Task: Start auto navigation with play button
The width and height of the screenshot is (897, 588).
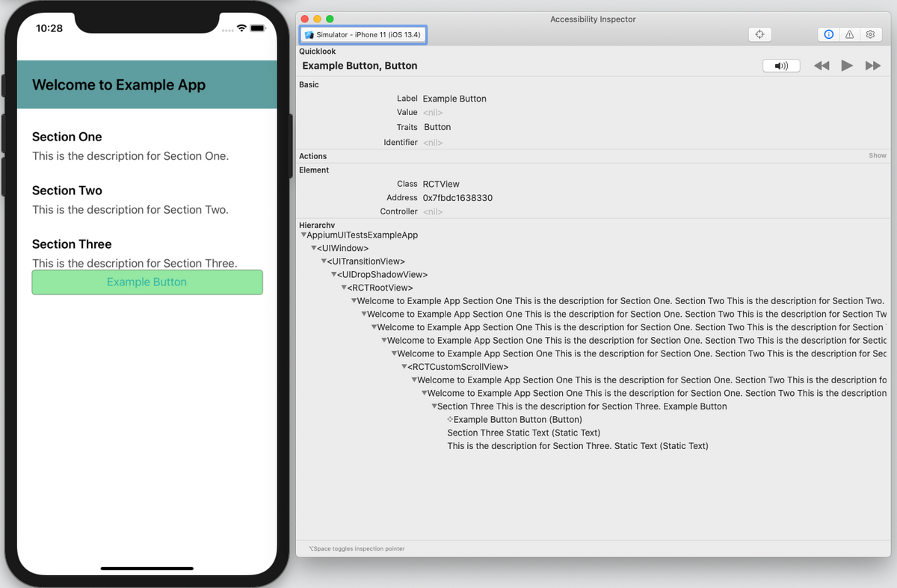Action: coord(847,66)
